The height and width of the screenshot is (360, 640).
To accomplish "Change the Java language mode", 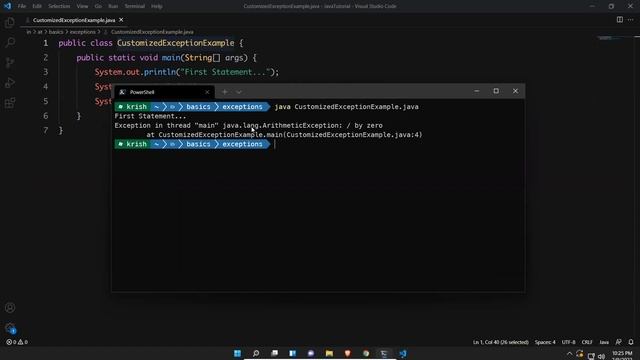I will 604,342.
